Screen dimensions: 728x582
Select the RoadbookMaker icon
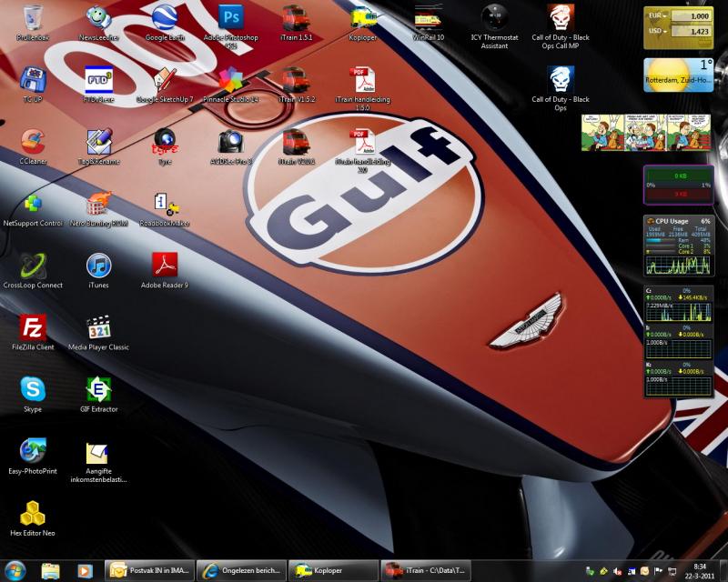(x=165, y=208)
